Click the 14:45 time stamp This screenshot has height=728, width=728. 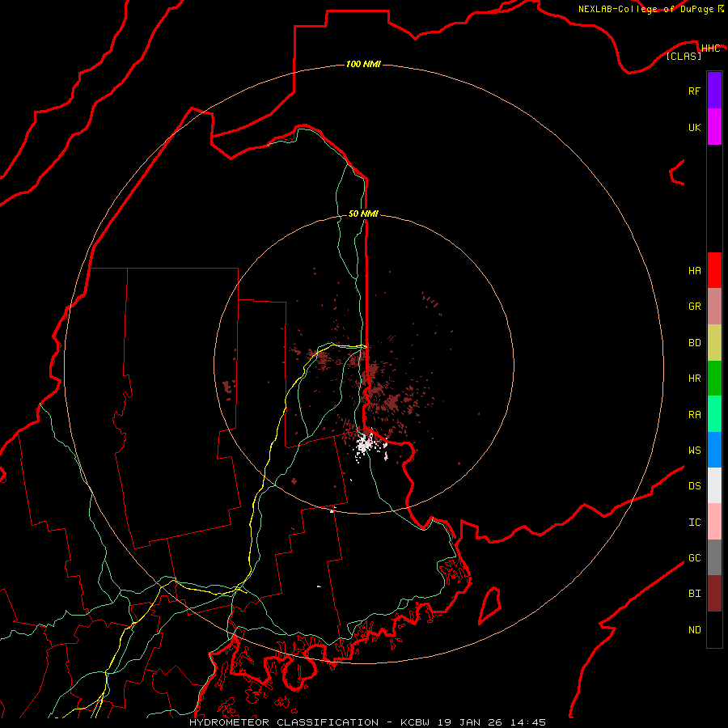(x=528, y=722)
